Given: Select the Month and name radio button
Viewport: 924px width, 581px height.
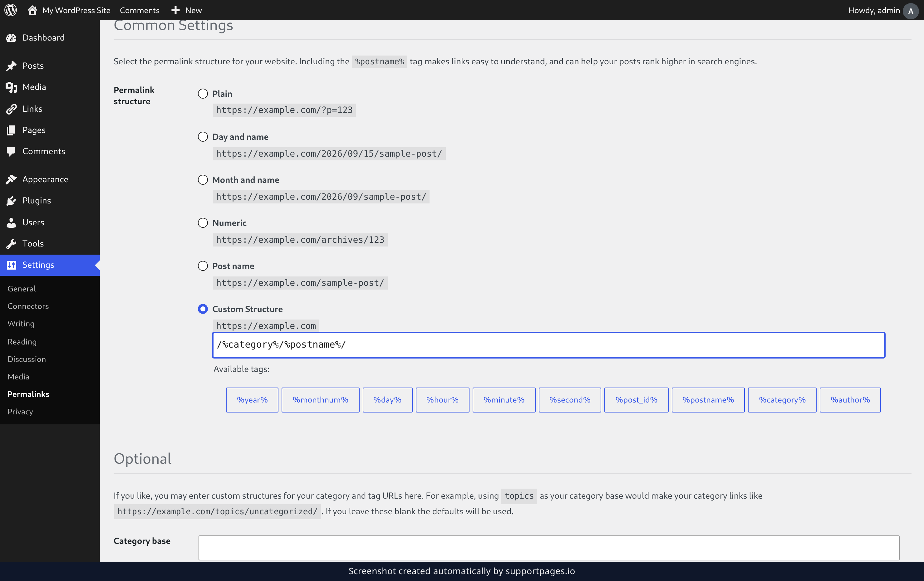Looking at the screenshot, I should [x=203, y=180].
